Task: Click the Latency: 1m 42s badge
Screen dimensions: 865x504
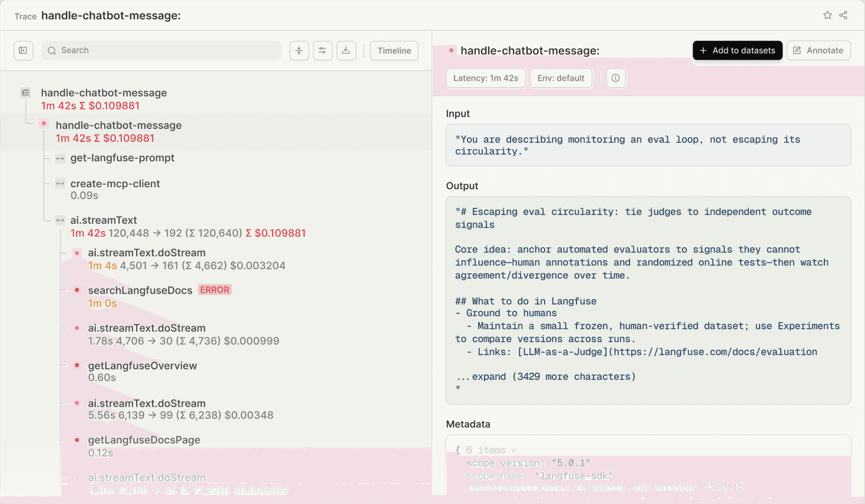Action: [x=486, y=78]
